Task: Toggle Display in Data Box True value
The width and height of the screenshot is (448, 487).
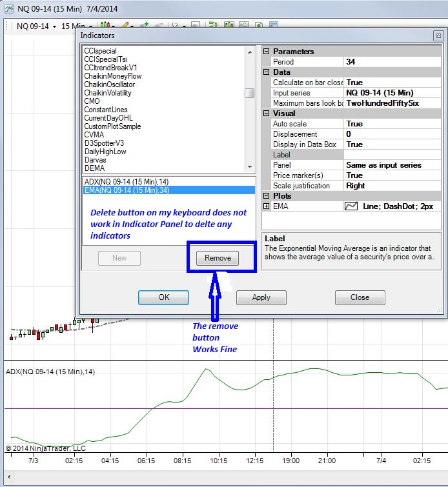Action: 392,144
